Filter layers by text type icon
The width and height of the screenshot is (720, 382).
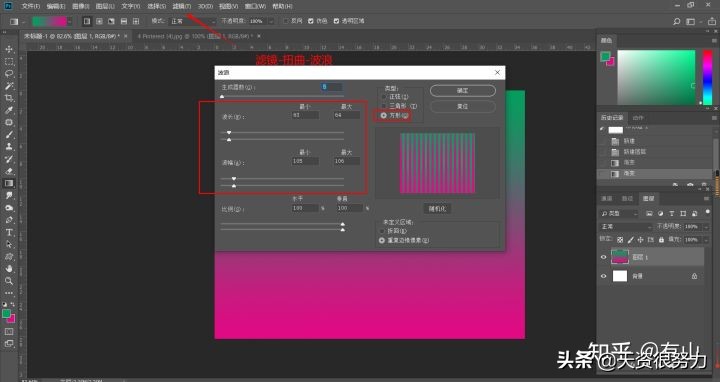(672, 213)
